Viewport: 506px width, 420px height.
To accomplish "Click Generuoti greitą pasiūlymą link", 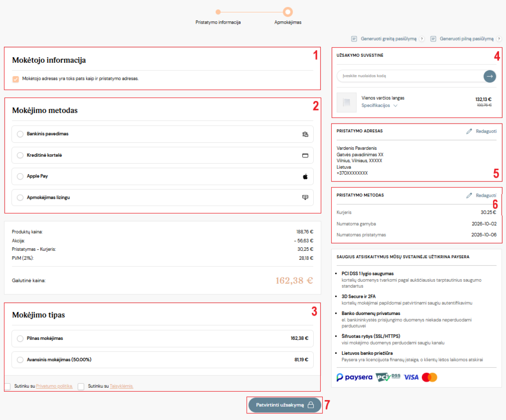I will click(388, 39).
